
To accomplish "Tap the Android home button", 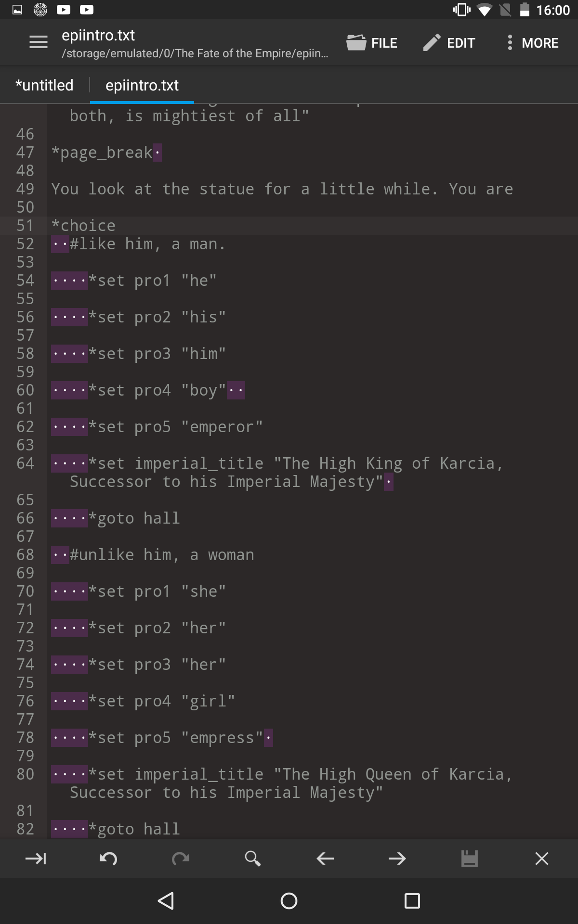I will click(x=289, y=901).
